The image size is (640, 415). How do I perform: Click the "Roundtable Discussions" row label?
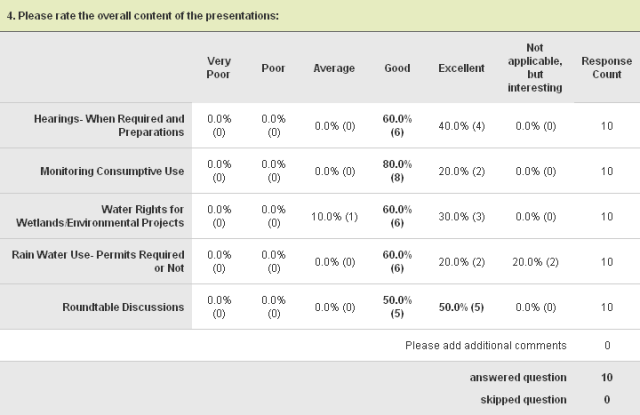point(122,306)
